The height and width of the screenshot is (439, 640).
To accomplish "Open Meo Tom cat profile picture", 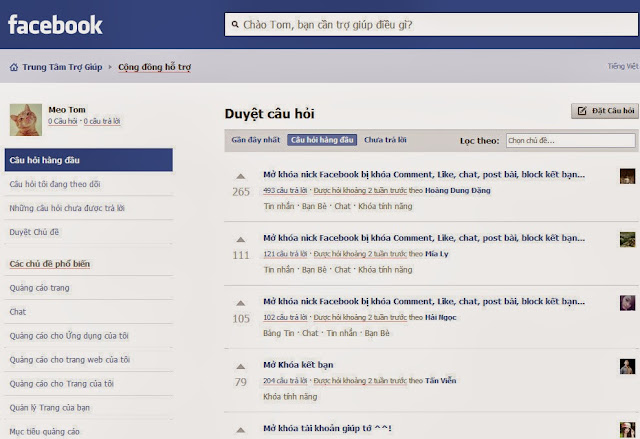I will 26,120.
